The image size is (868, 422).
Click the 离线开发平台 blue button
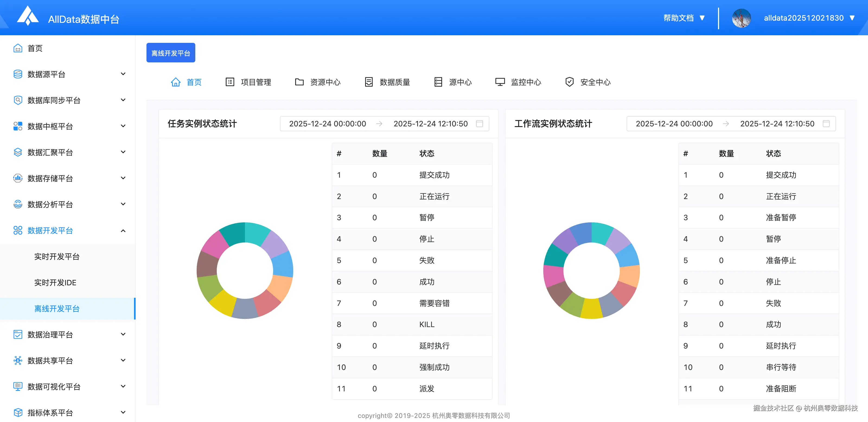click(171, 53)
